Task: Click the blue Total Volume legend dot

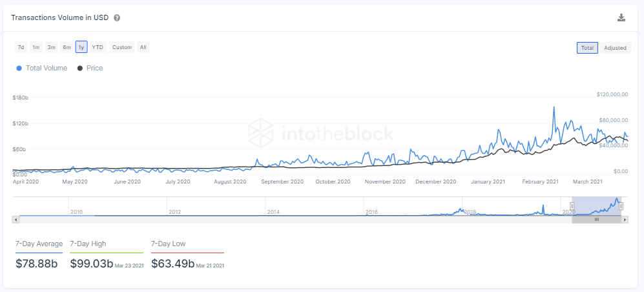Action: 19,68
